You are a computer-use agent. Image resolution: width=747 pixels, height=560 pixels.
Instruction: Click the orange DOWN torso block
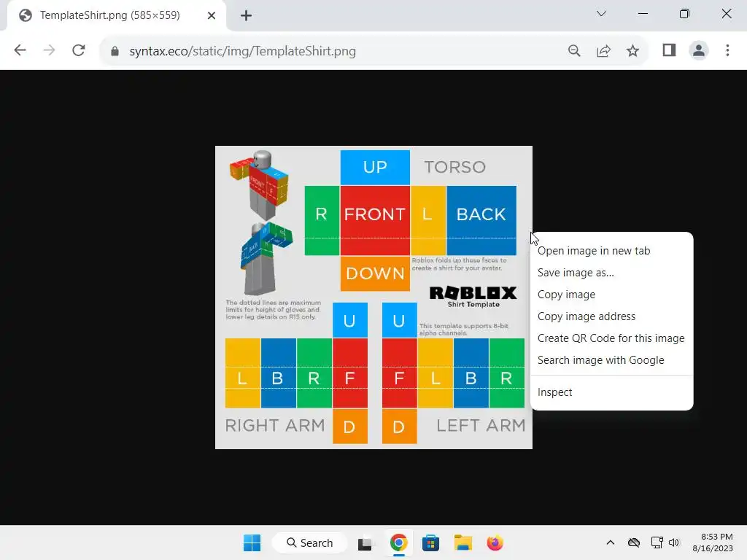[x=375, y=273]
